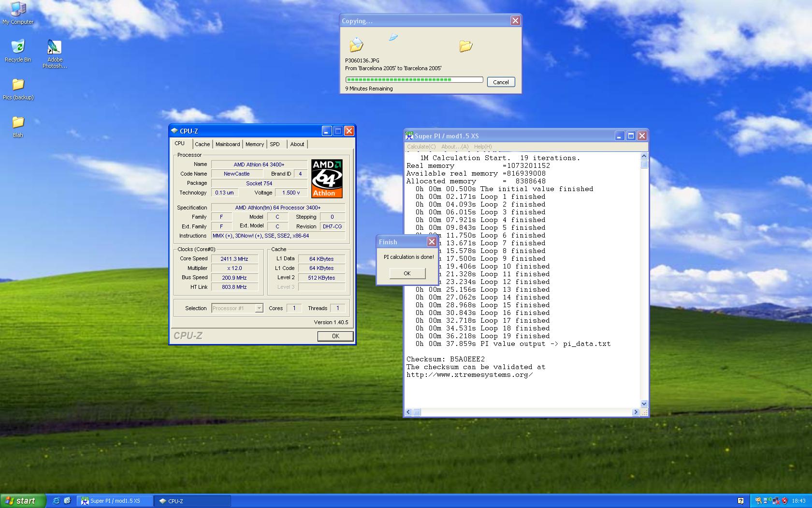Open the Help(H) menu in Super PI
The image size is (812, 508).
click(x=483, y=147)
